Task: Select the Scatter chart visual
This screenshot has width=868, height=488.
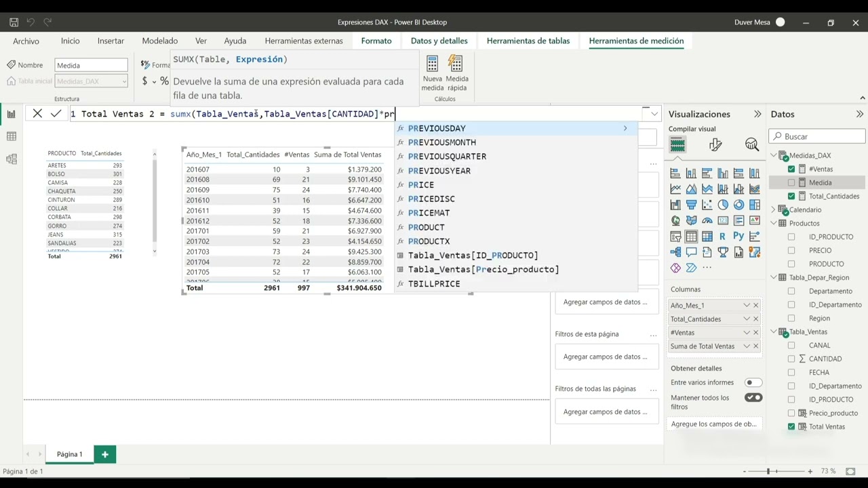Action: (707, 205)
